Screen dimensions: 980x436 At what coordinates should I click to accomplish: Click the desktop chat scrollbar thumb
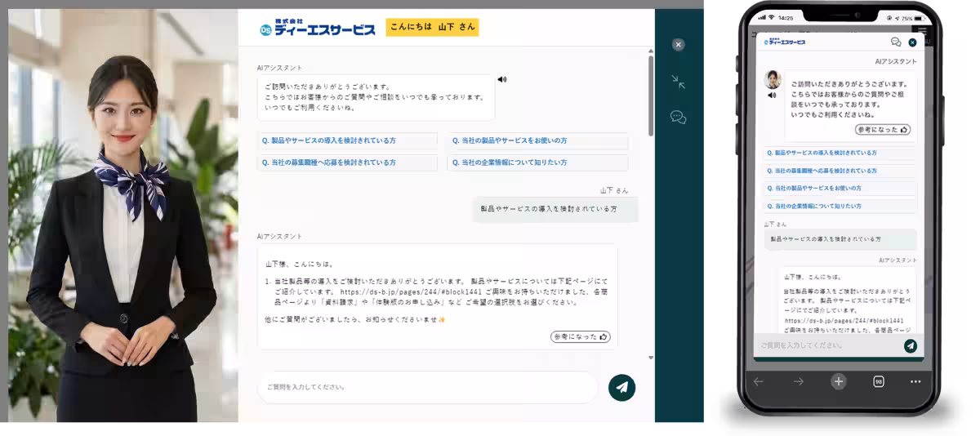pyautogui.click(x=651, y=96)
